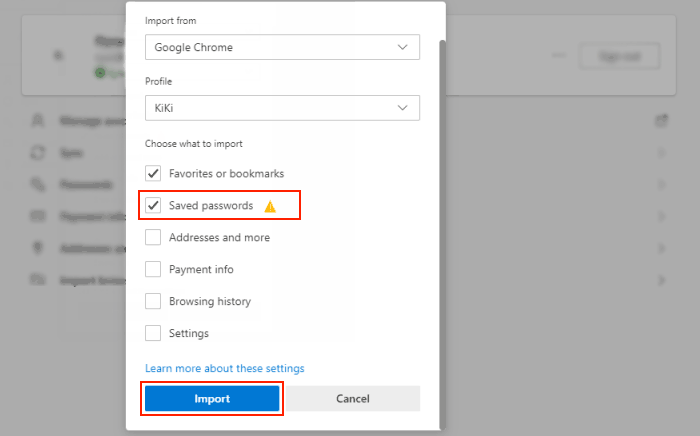The width and height of the screenshot is (700, 436).
Task: Enable Settings import checkbox
Action: pos(153,333)
